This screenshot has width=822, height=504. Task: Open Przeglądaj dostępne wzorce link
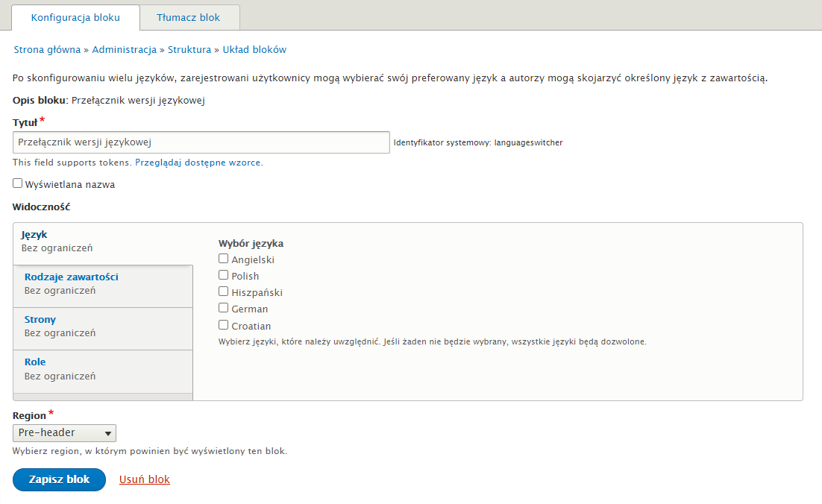(198, 163)
